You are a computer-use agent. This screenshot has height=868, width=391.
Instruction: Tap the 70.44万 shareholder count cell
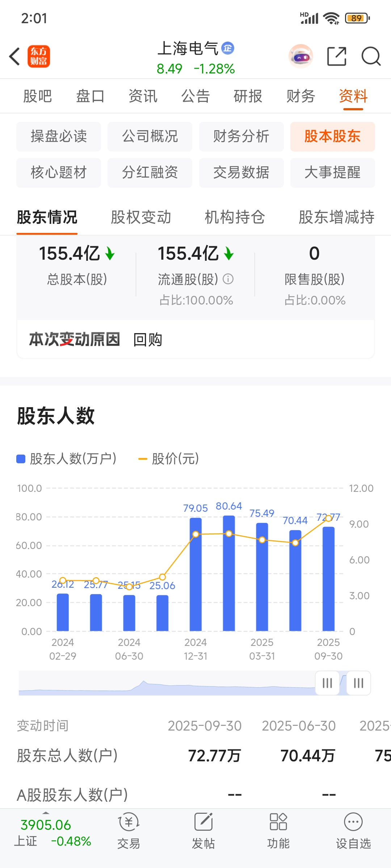coord(308,756)
